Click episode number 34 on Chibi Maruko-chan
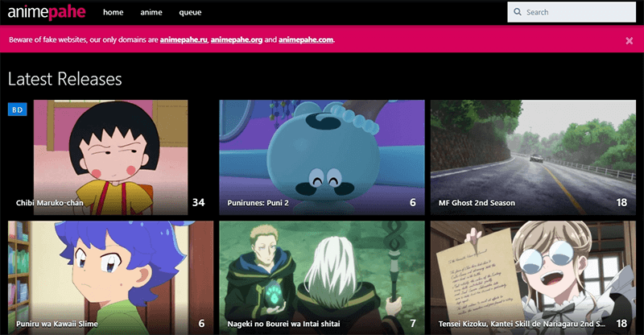 coord(198,202)
